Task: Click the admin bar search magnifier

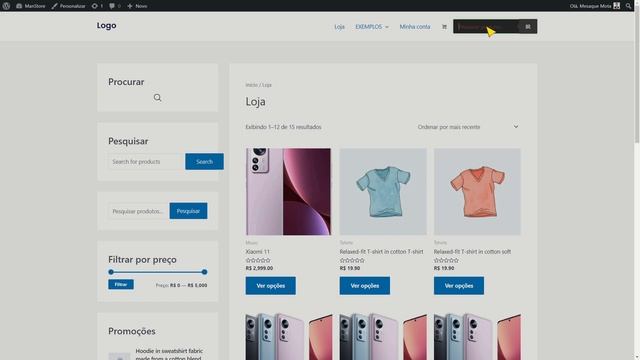Action: pos(629,6)
